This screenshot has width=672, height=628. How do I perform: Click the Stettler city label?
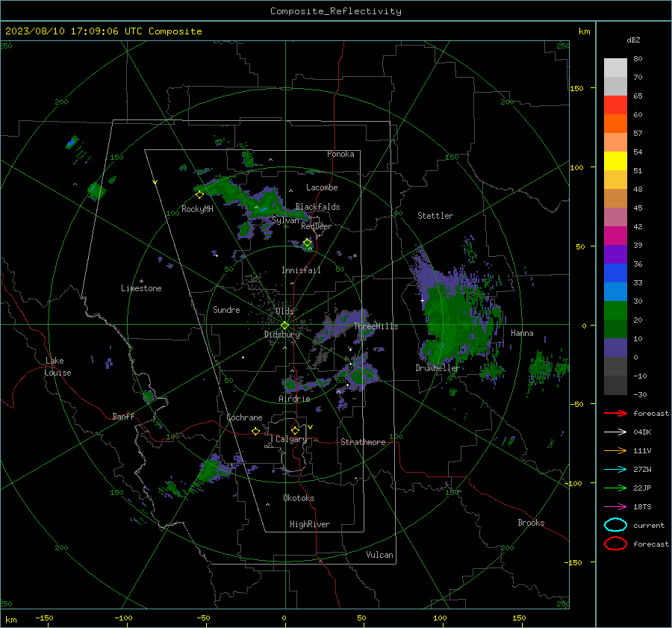(435, 216)
